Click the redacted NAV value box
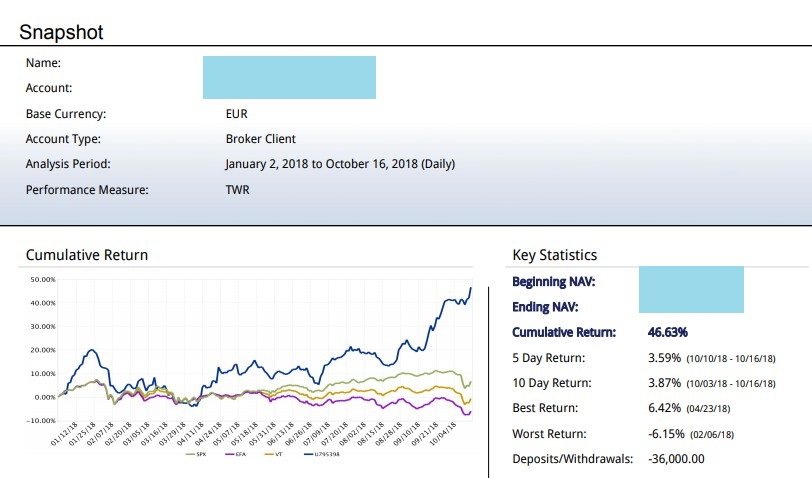 click(691, 290)
